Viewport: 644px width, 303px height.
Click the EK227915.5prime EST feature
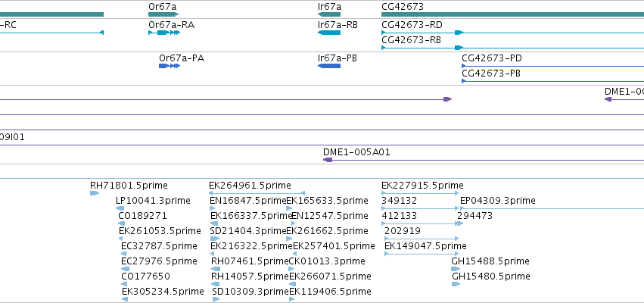click(x=420, y=193)
